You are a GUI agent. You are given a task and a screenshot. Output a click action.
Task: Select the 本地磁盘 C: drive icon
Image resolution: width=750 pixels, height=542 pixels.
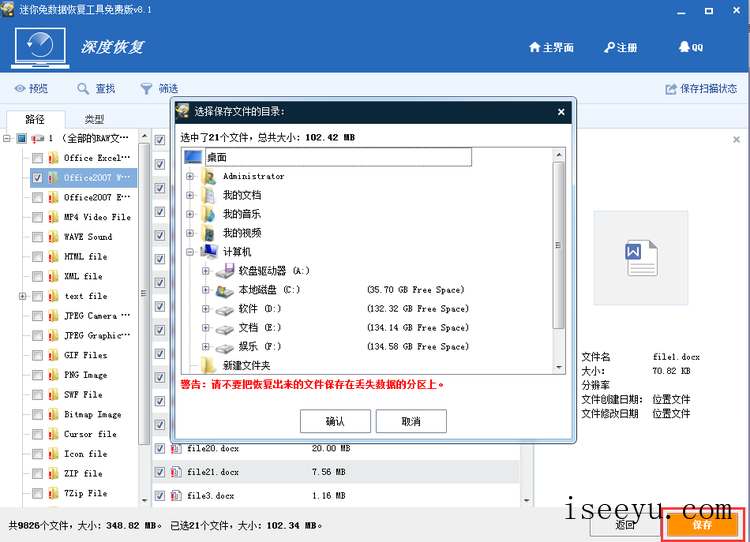pyautogui.click(x=225, y=290)
